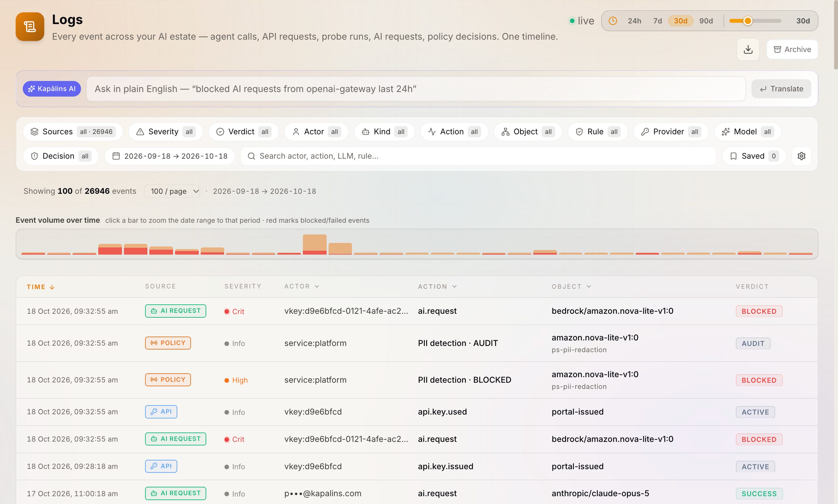Click p•••@kapalins.com actor cell

point(323,494)
